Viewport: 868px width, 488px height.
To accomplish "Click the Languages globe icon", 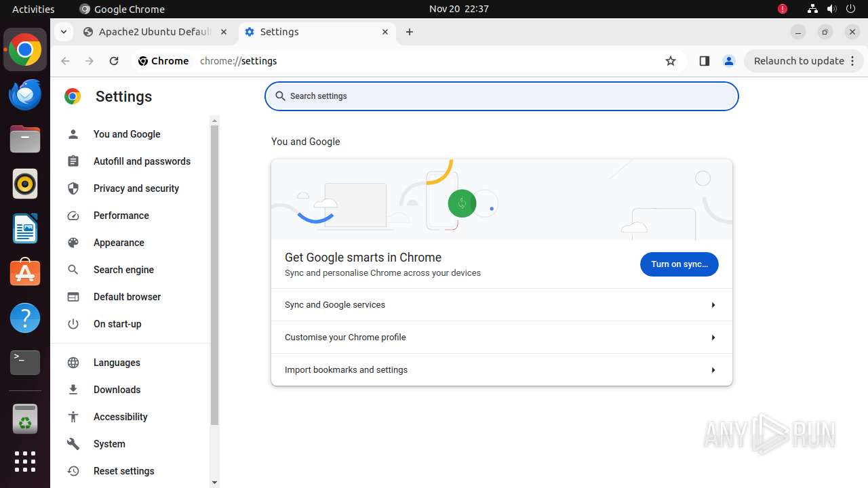I will [x=73, y=363].
